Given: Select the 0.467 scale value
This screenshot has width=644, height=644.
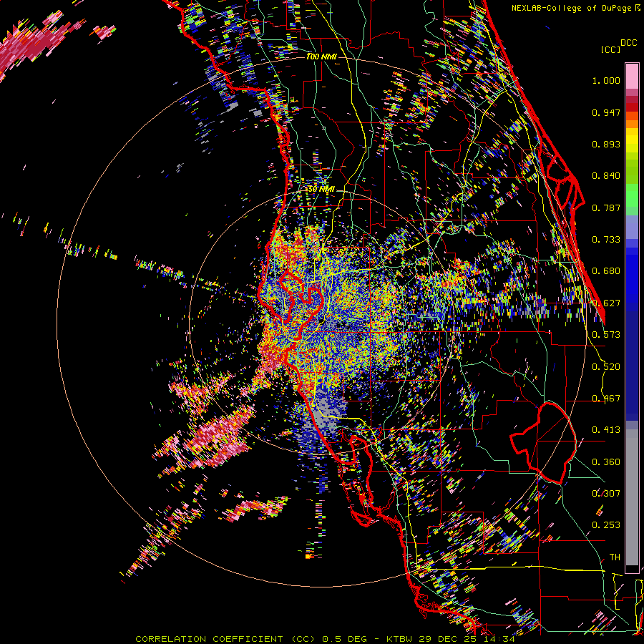Looking at the screenshot, I should 606,399.
